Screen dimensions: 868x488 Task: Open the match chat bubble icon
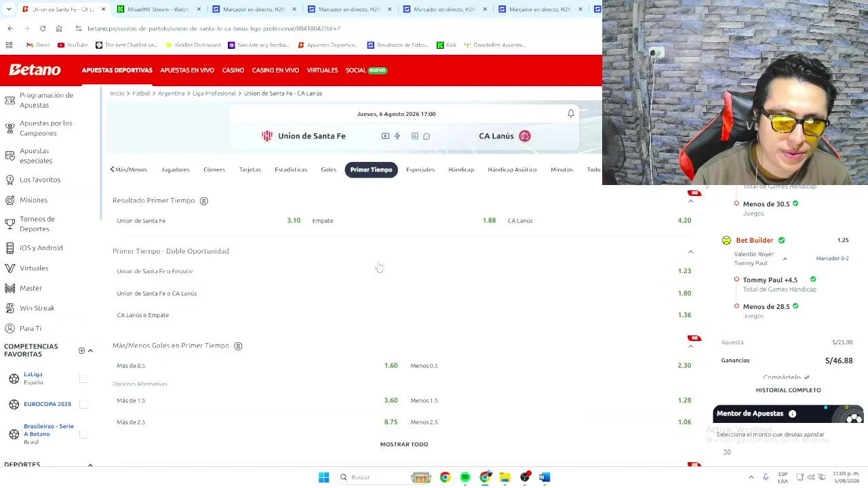[x=427, y=136]
